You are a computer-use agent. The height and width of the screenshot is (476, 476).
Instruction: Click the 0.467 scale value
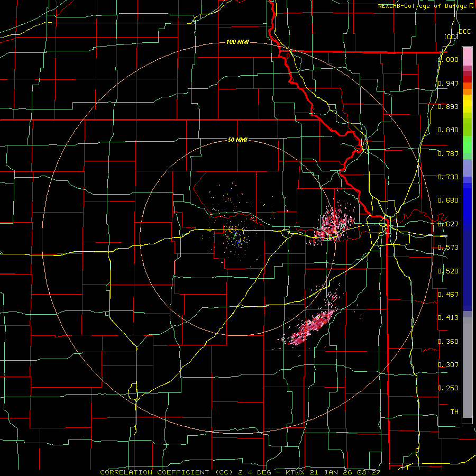[448, 295]
